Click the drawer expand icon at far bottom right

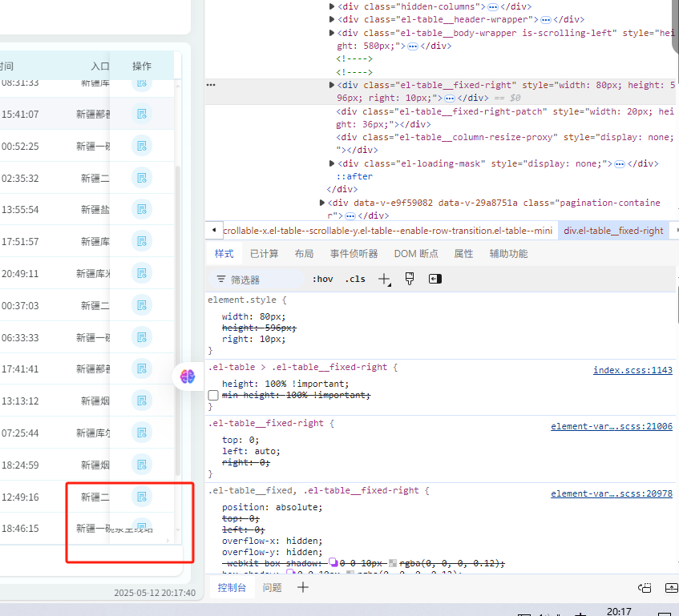(671, 588)
